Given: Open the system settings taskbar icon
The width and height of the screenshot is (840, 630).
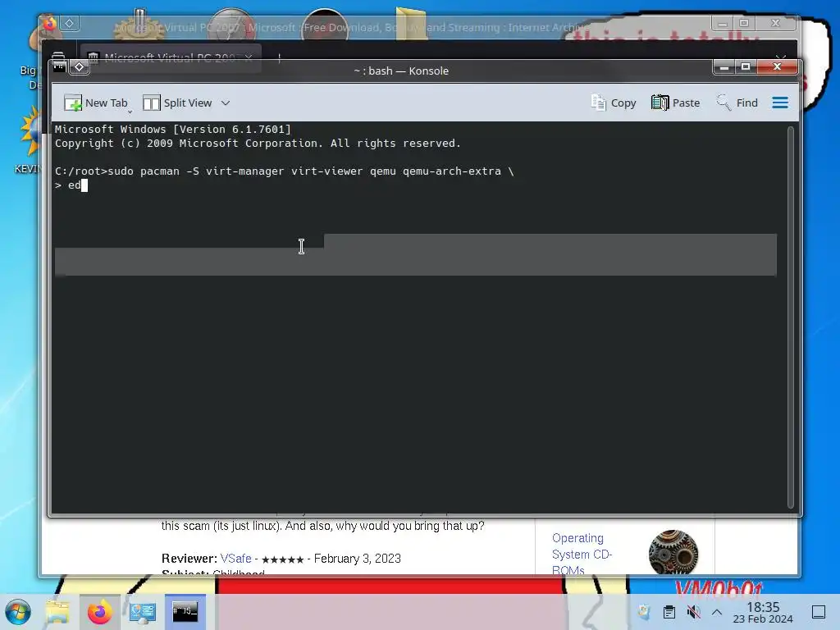Looking at the screenshot, I should coord(143,612).
